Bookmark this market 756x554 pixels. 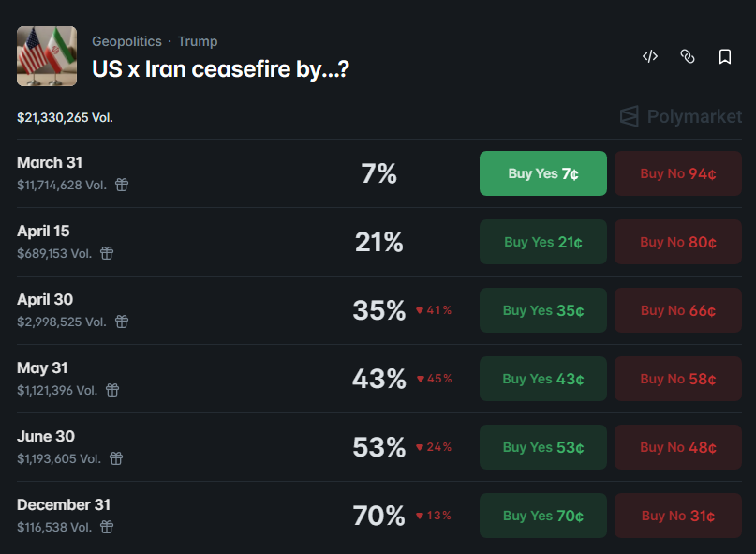pyautogui.click(x=725, y=56)
